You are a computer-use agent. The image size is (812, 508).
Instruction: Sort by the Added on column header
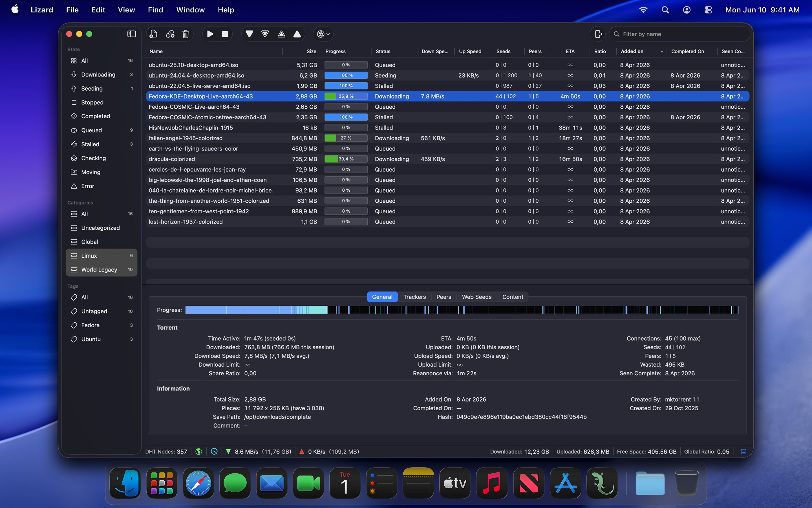coord(641,51)
